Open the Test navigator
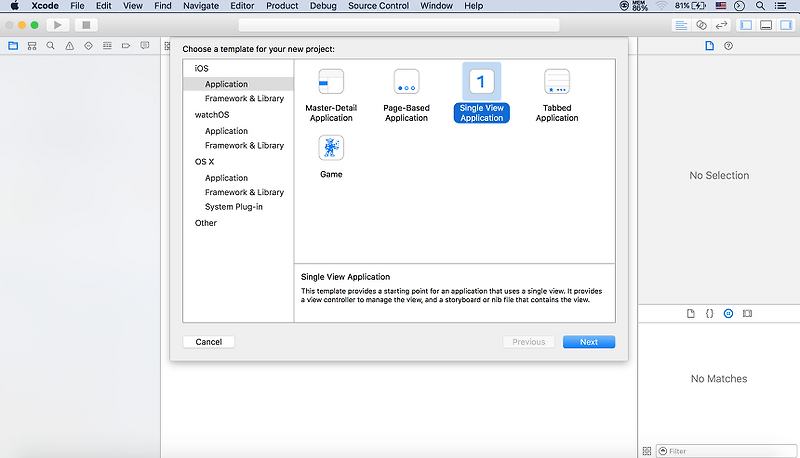 coord(88,46)
